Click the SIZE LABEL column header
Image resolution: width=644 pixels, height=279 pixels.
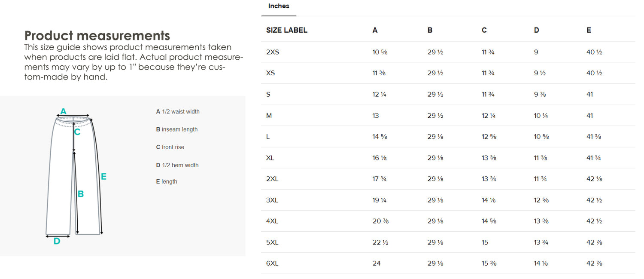[x=287, y=30]
